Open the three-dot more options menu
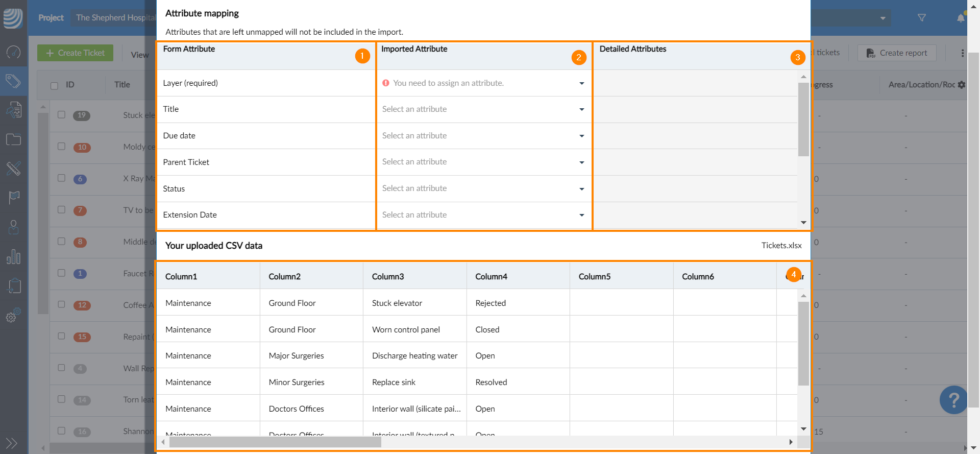The image size is (980, 454). click(962, 53)
